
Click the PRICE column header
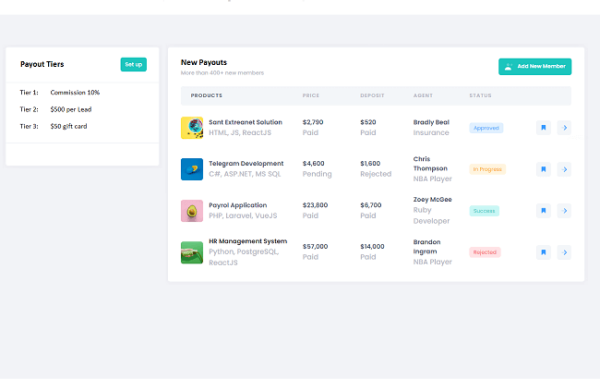pos(311,96)
